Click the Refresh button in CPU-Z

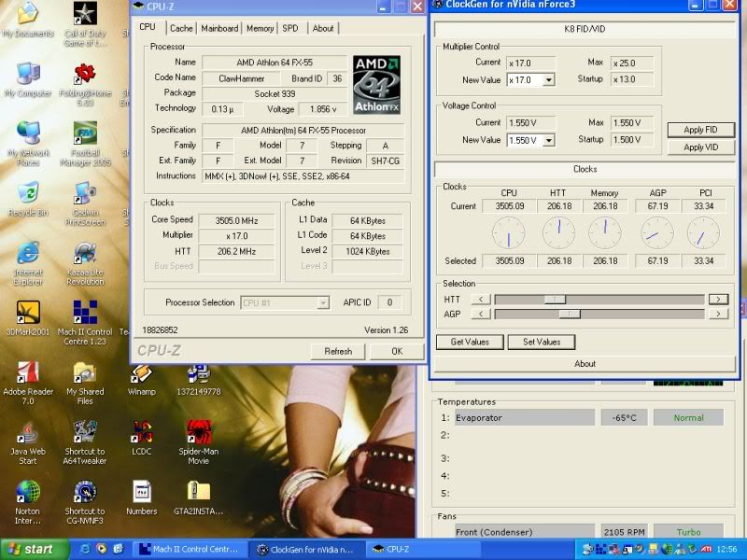pyautogui.click(x=338, y=352)
